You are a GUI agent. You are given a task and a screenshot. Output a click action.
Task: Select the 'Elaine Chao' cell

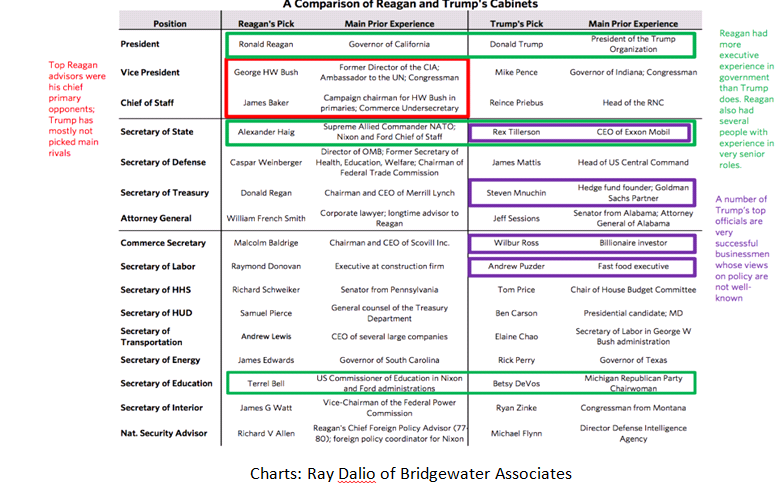pos(516,337)
